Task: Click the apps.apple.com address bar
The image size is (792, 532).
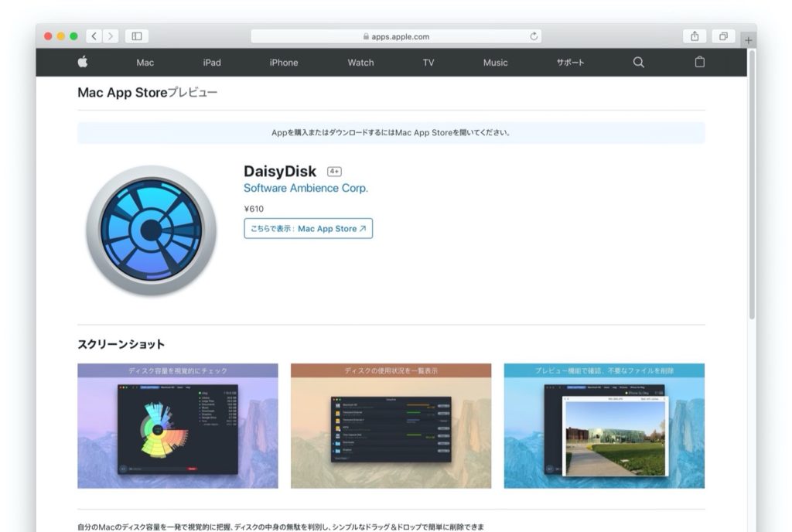Action: pos(396,36)
